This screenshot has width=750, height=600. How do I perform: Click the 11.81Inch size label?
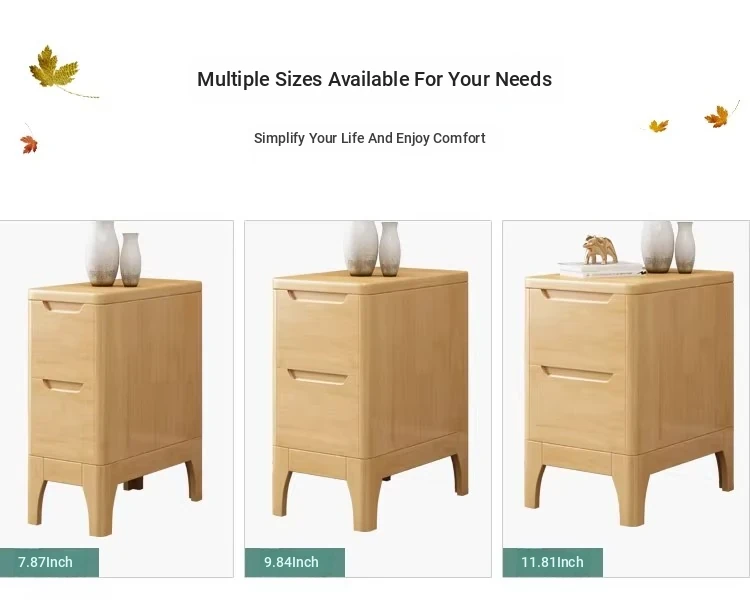pos(552,562)
